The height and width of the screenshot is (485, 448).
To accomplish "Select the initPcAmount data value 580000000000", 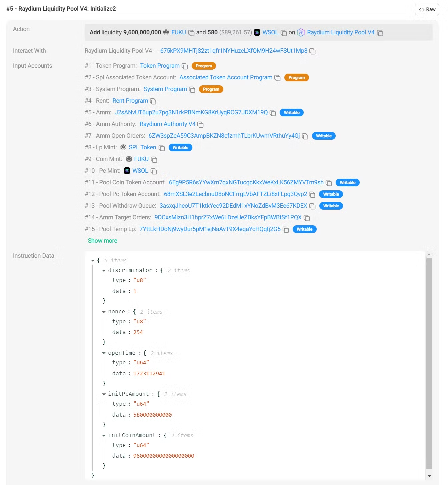I will [153, 415].
